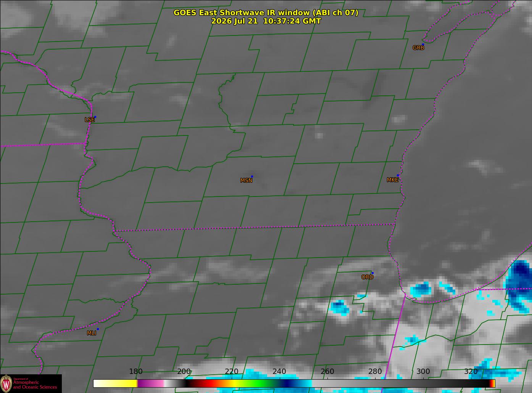Click the GOES East Shortwave IR title
The image size is (532, 393).
tap(266, 13)
